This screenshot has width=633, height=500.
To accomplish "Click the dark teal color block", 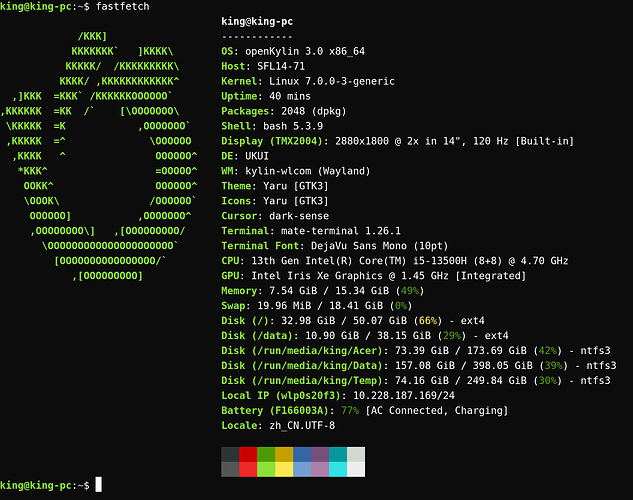I will 338,454.
